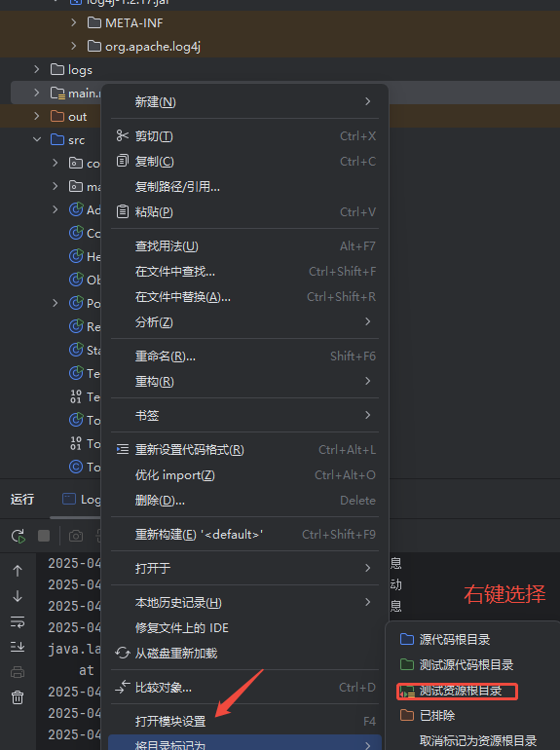Click green 测试源代码根目录 folder icon
This screenshot has height=750, width=560.
point(407,664)
